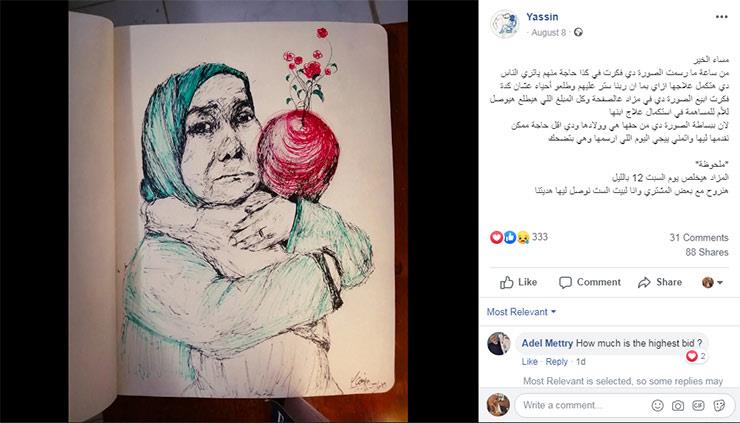
Task: Open sticker picker in comment box
Action: tap(719, 405)
